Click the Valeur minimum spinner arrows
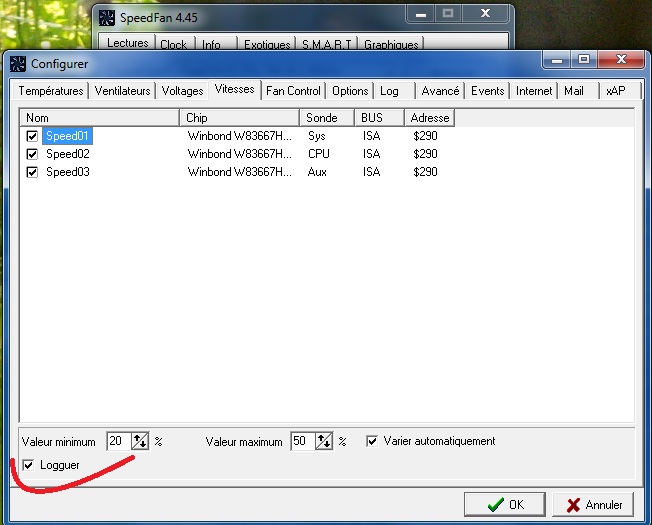652x525 pixels. (141, 441)
